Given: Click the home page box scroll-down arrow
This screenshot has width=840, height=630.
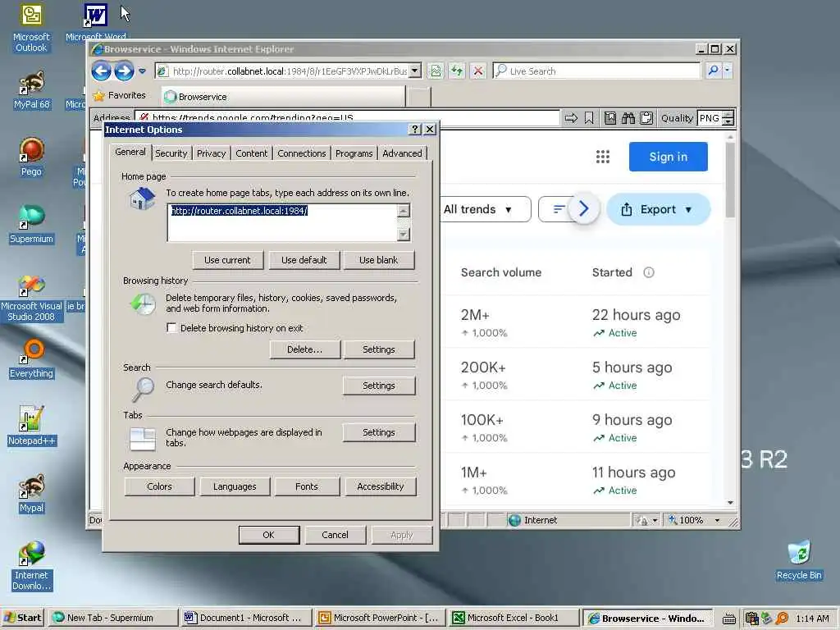Looking at the screenshot, I should (x=404, y=234).
